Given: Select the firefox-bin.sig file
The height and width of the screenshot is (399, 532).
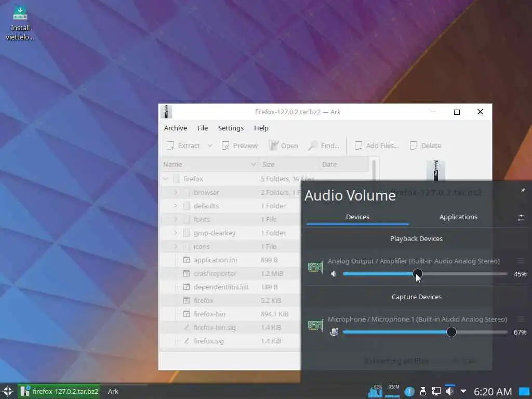Looking at the screenshot, I should pos(231,328).
